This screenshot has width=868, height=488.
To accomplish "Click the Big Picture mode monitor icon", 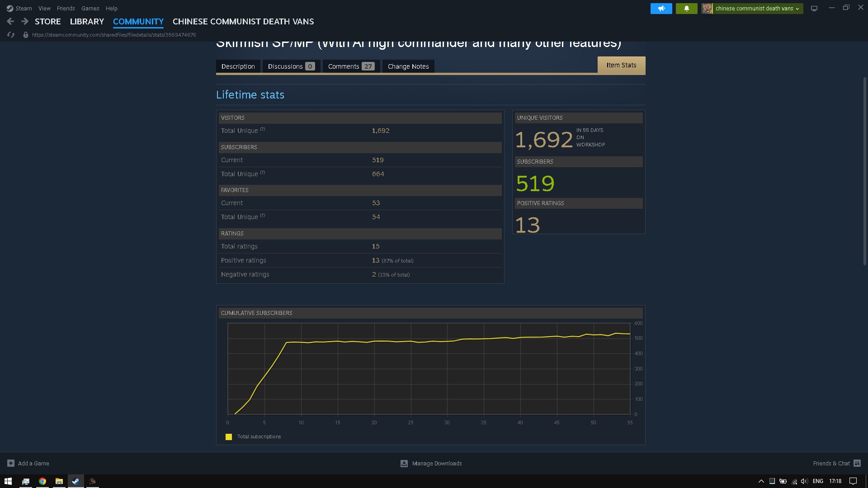I will tap(814, 9).
